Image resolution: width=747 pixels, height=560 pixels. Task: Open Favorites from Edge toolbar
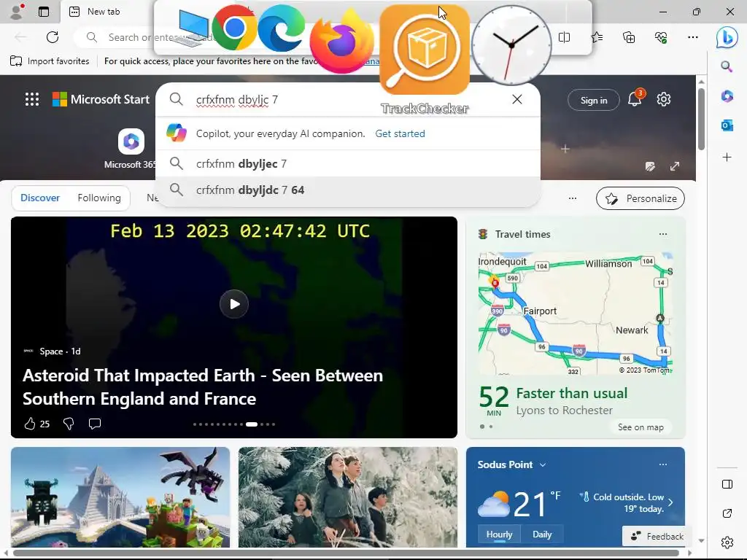click(597, 37)
